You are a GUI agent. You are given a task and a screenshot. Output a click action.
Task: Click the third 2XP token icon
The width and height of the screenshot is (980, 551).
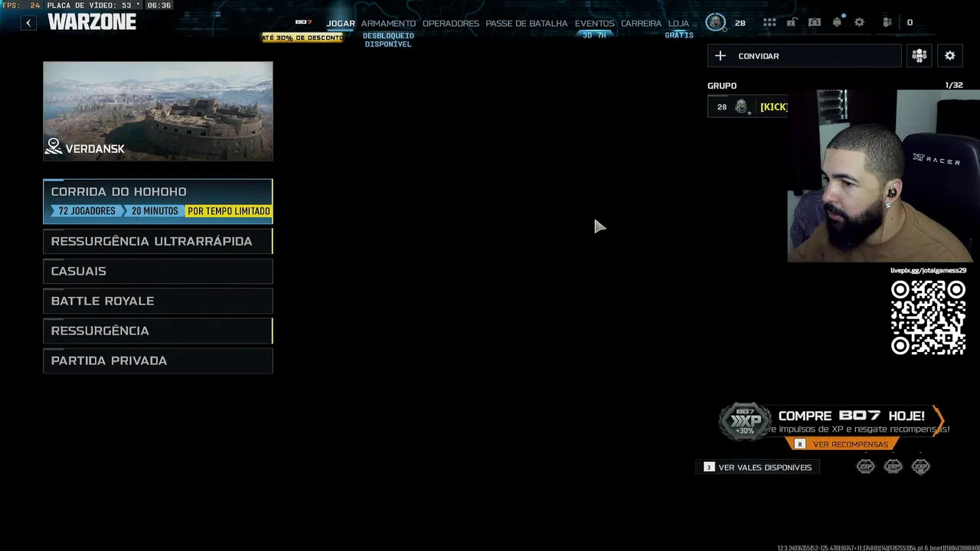click(x=921, y=466)
